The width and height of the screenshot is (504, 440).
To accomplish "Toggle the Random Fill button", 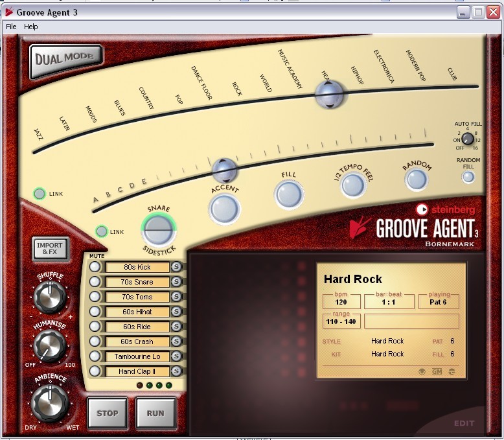I will click(x=468, y=176).
